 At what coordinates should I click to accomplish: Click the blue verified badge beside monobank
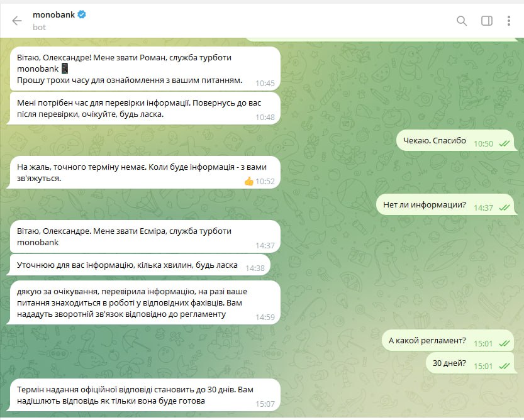coord(82,14)
